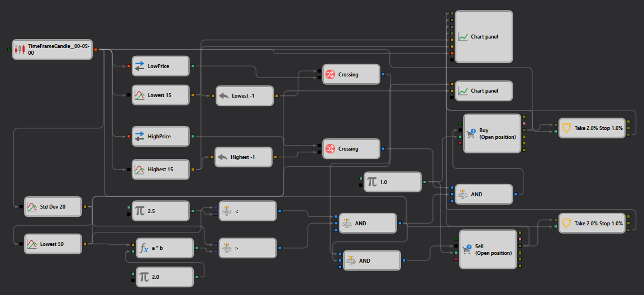Image resolution: width=644 pixels, height=295 pixels.
Task: Click the logic icon on the less-than node
Action: pyautogui.click(x=227, y=211)
